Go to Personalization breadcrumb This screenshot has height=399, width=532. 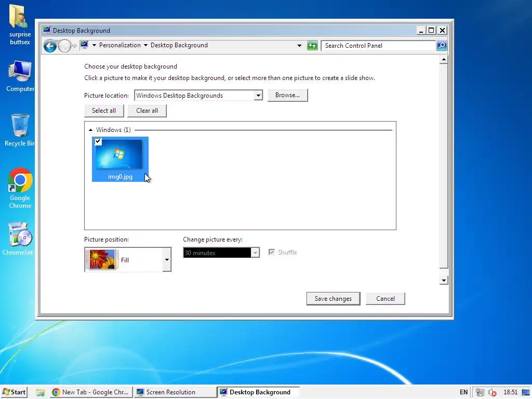pos(120,45)
